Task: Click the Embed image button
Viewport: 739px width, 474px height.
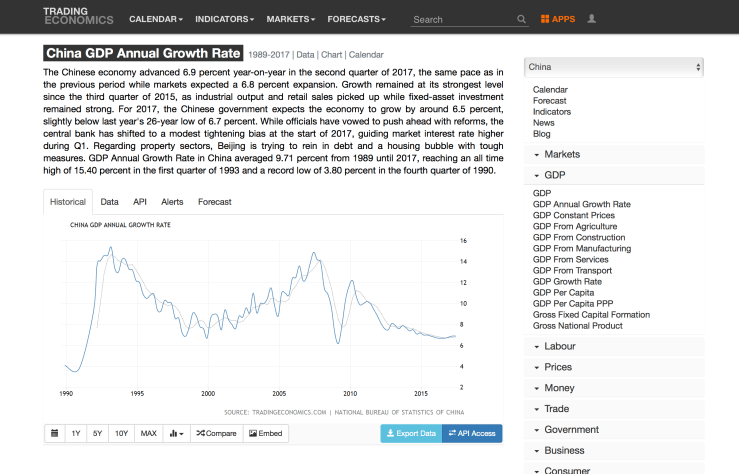Action: point(266,433)
